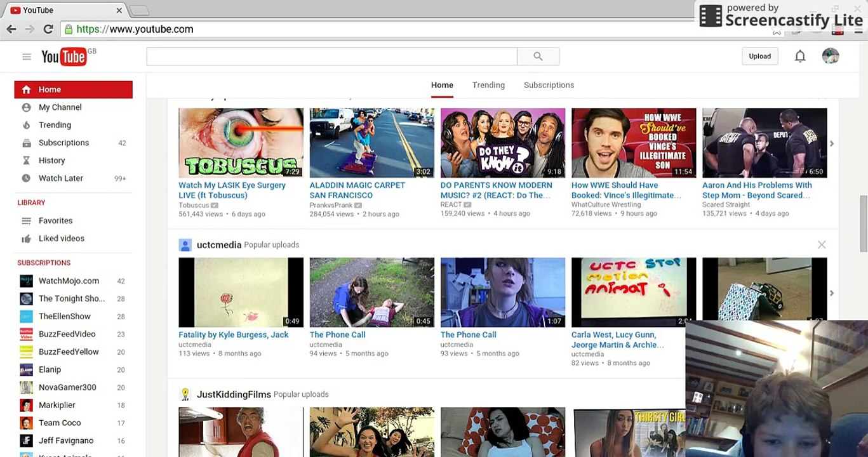The height and width of the screenshot is (457, 868).
Task: Click the Upload button
Action: coord(759,56)
